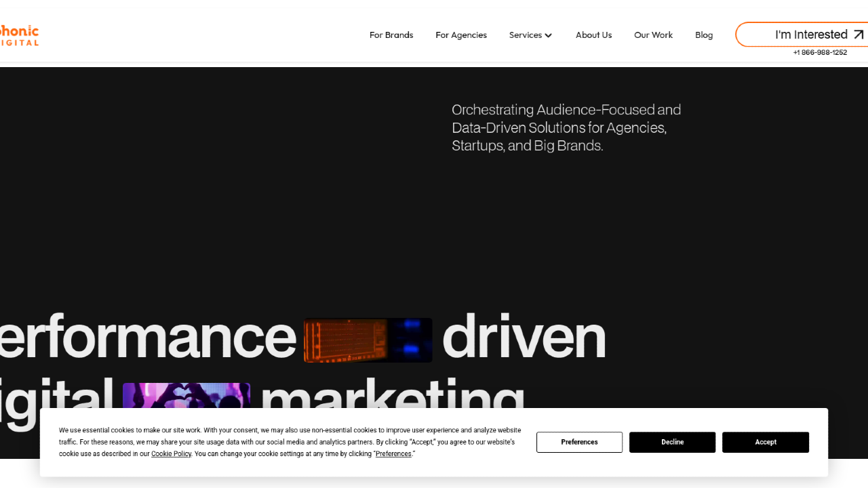The image size is (868, 488).
Task: Visit the Blog section
Action: pyautogui.click(x=704, y=35)
